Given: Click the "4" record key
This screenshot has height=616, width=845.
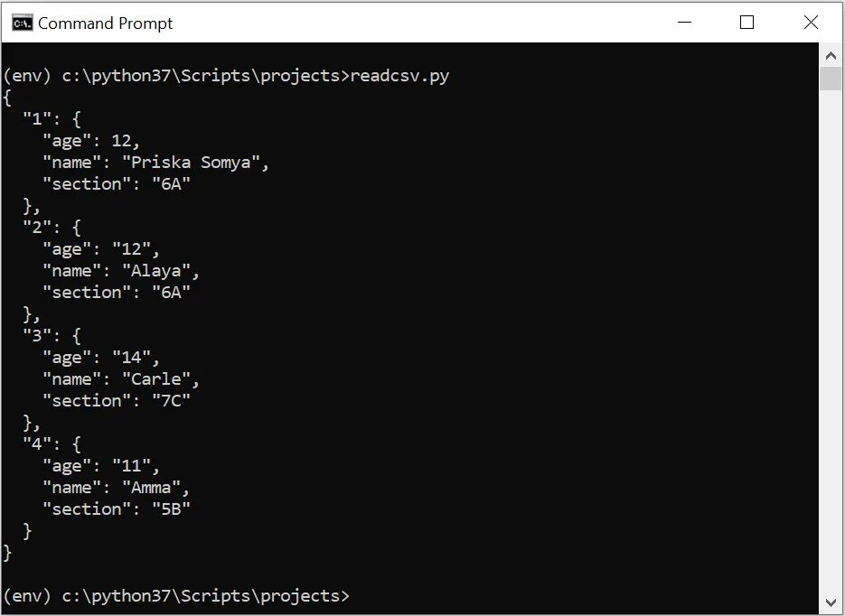Looking at the screenshot, I should point(37,443).
